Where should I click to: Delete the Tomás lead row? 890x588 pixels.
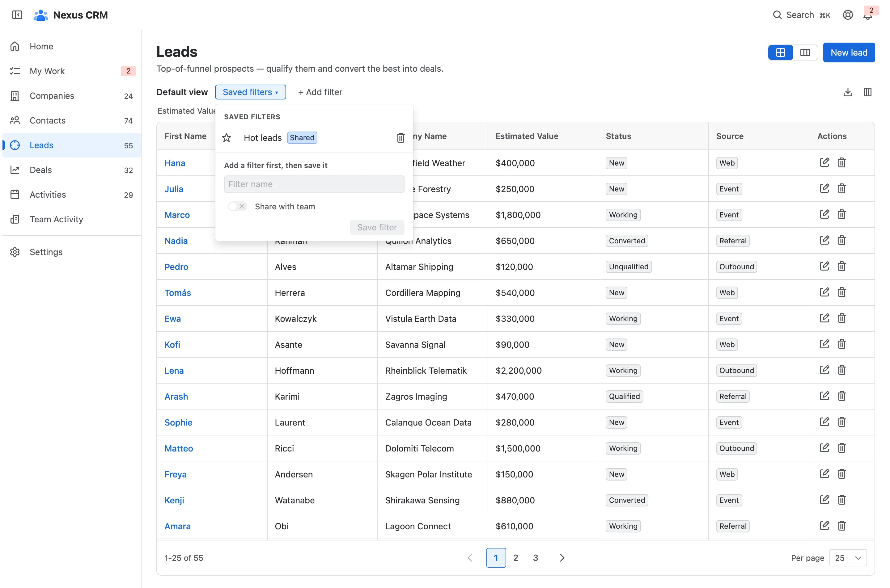[x=841, y=292]
